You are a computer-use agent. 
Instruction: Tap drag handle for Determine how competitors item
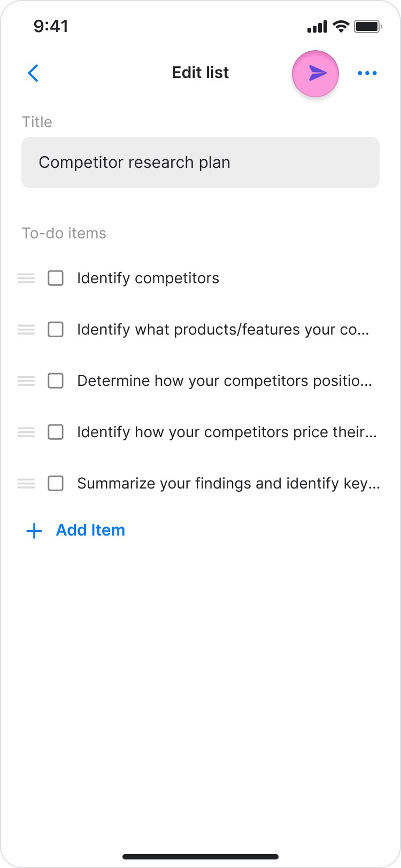coord(26,381)
